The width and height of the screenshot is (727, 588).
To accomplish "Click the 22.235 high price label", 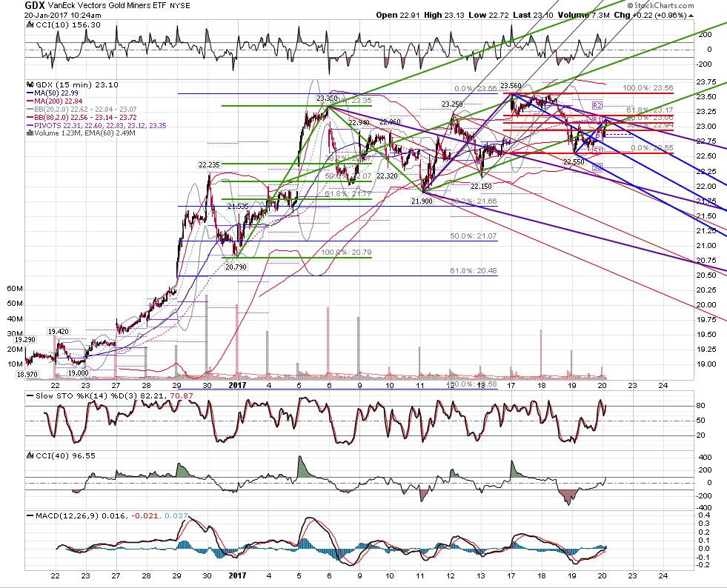I will click(x=209, y=164).
